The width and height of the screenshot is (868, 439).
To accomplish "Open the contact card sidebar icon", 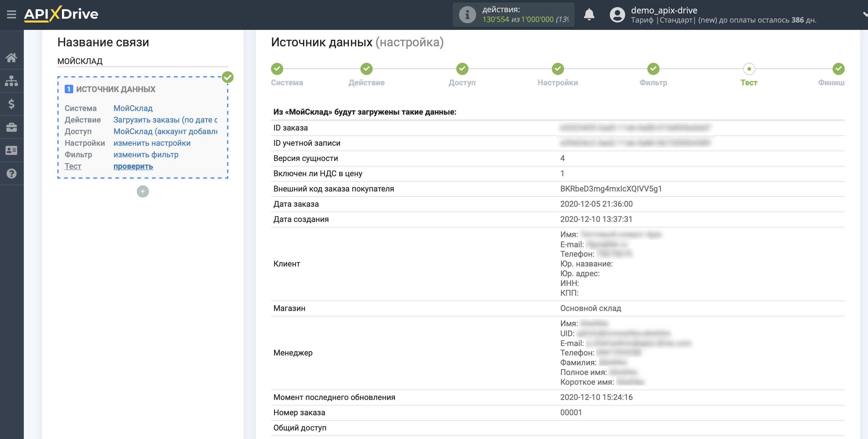I will (12, 151).
